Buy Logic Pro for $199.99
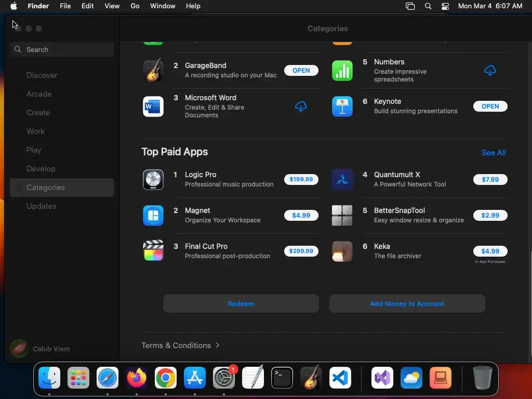 (x=301, y=179)
